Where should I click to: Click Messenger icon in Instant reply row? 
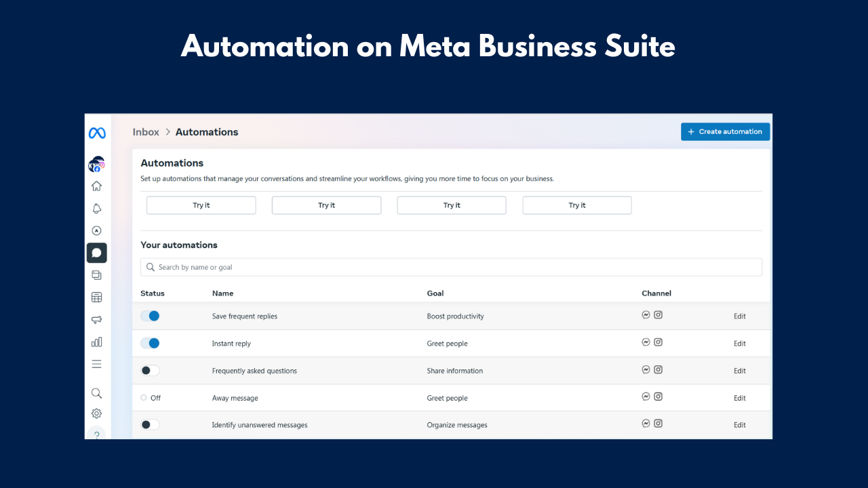click(646, 342)
